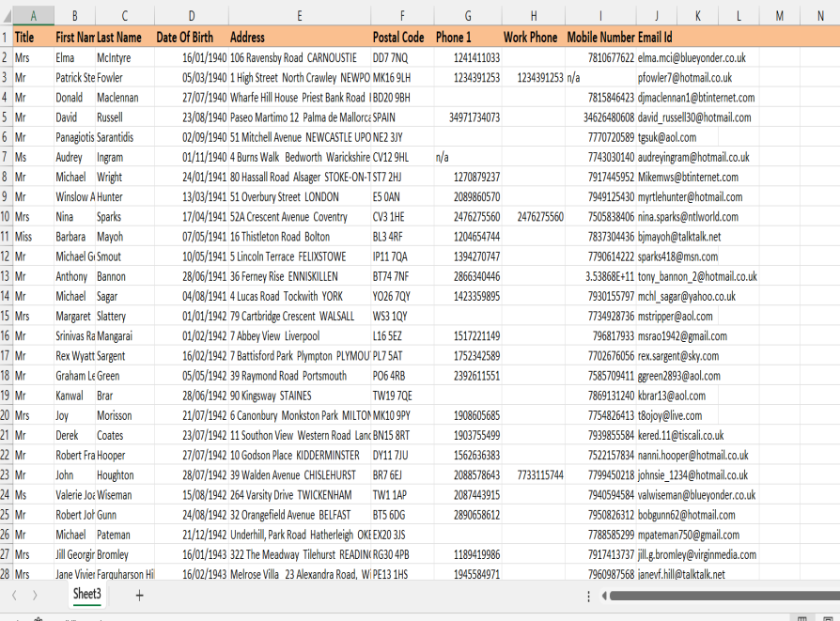Select the "Sargent" last name cell

[125, 356]
